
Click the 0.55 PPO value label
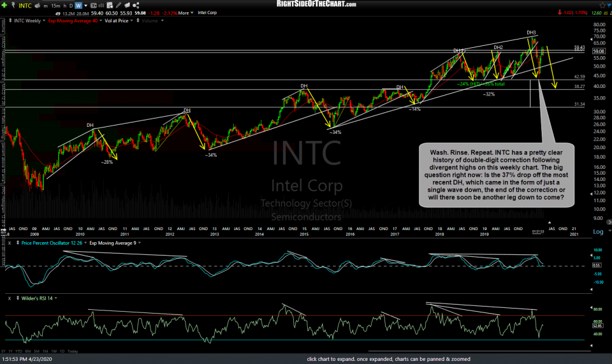coord(597,265)
